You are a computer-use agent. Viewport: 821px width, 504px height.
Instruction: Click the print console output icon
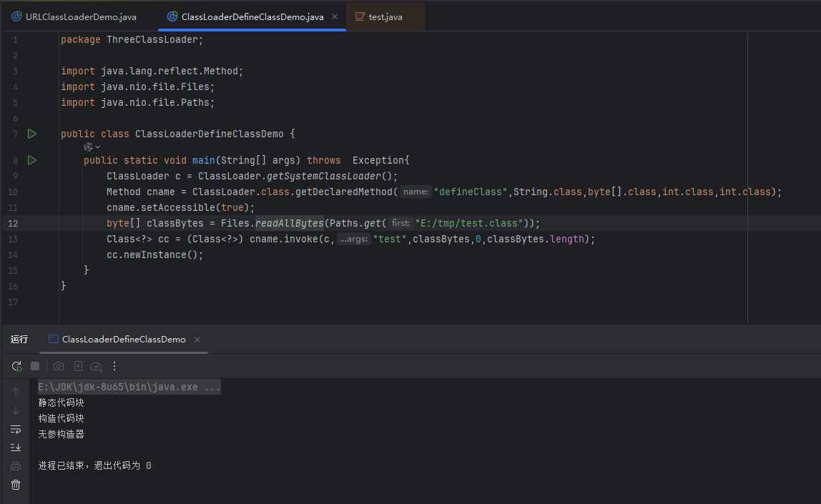(x=16, y=466)
